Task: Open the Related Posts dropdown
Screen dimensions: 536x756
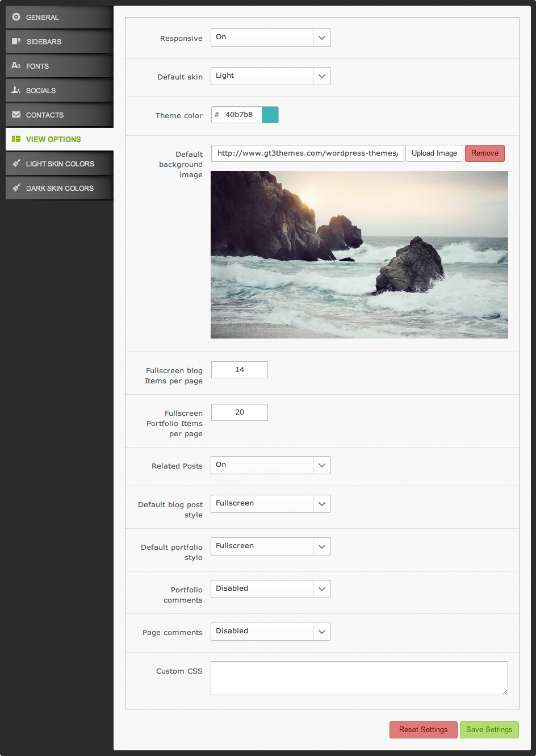Action: click(x=270, y=465)
